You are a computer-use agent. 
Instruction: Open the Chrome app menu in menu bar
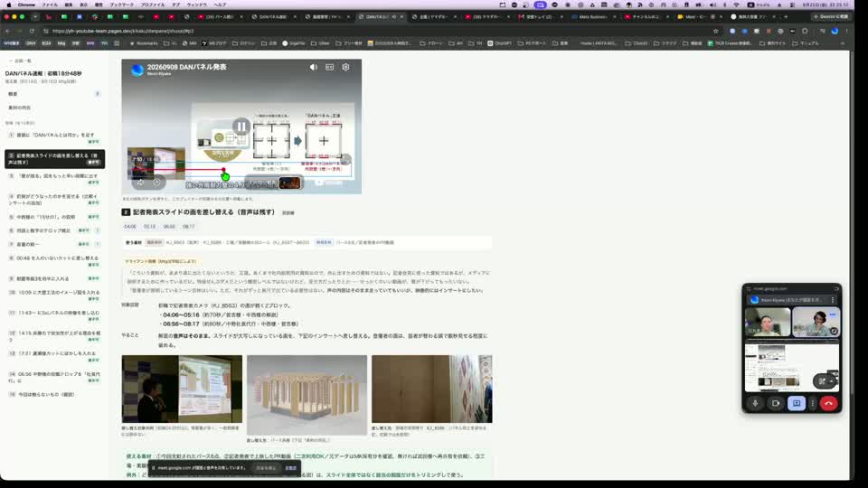pos(26,5)
